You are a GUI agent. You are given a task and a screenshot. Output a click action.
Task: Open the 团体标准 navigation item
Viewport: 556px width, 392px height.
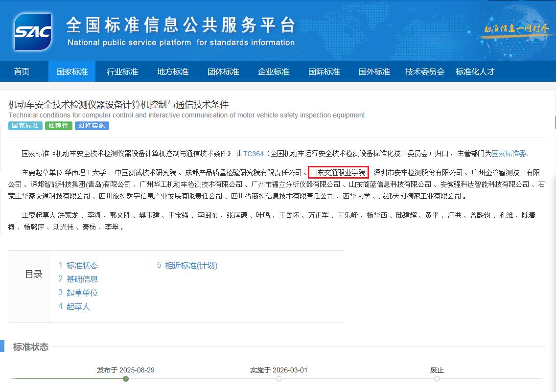coord(223,71)
